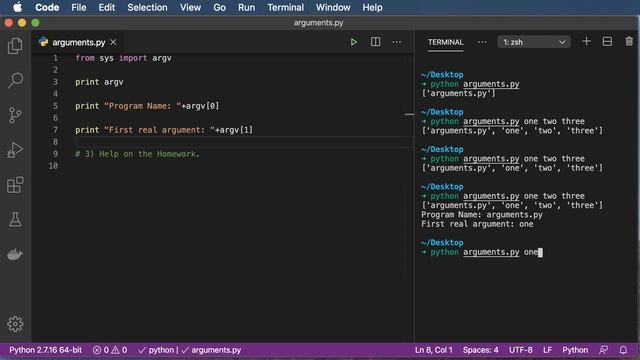Click terminal input 'python arguments.py one'
The image size is (640, 360).
(482, 252)
